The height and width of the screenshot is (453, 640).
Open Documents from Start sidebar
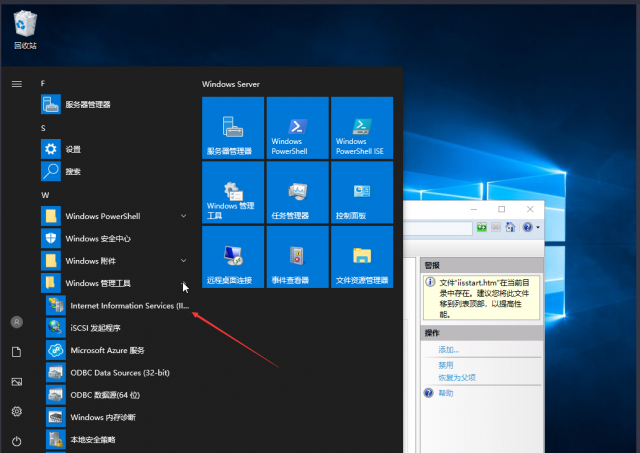click(17, 352)
